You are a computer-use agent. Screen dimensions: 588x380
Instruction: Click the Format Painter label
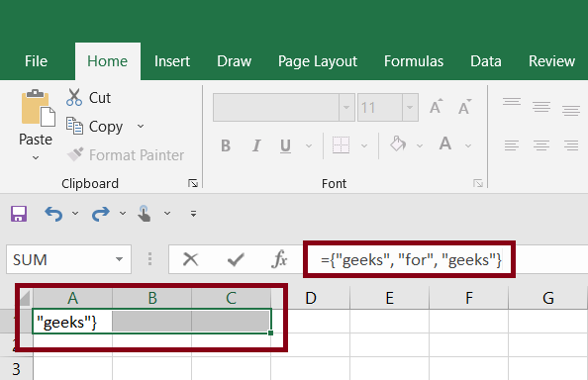[x=137, y=154]
